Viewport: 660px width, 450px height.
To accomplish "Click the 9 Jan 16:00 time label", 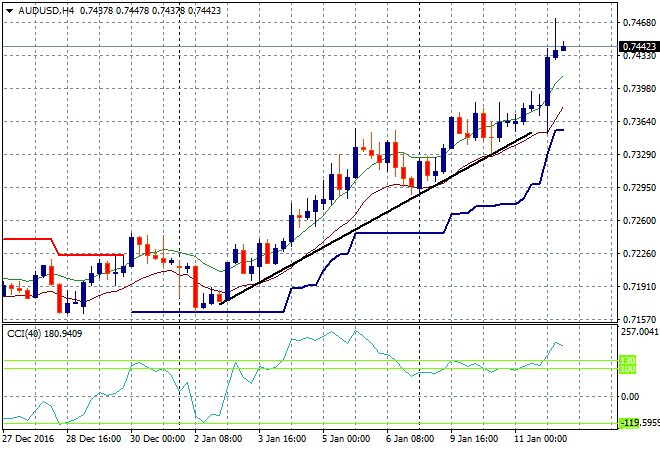I will pyautogui.click(x=474, y=439).
